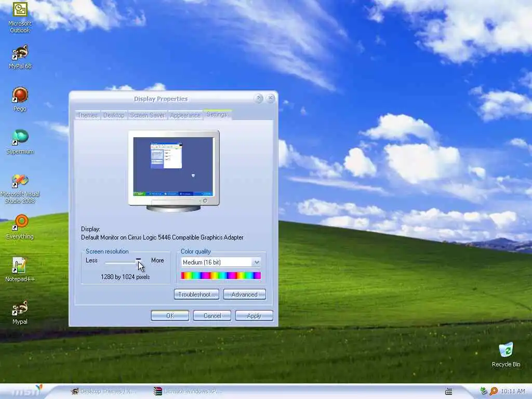Viewport: 532px width, 399px height.
Task: Select the Microsoft Visual Studio 2008 shortcut
Action: point(20,189)
